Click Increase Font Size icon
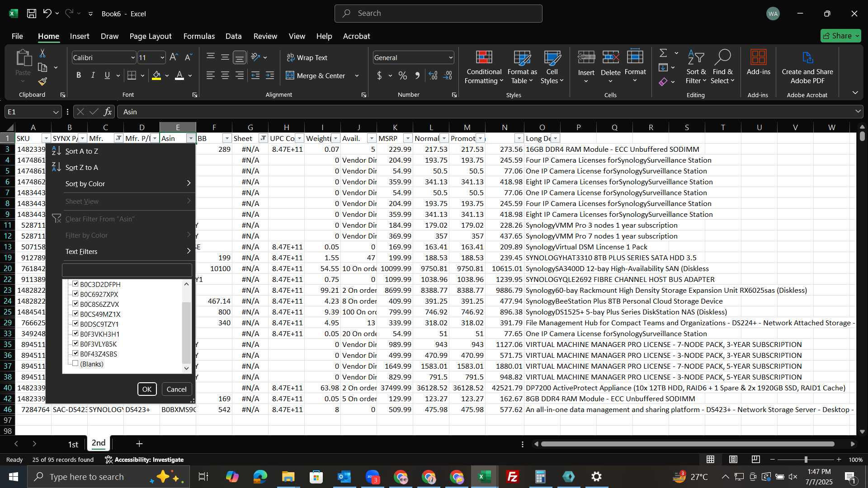The image size is (868, 488). [174, 57]
